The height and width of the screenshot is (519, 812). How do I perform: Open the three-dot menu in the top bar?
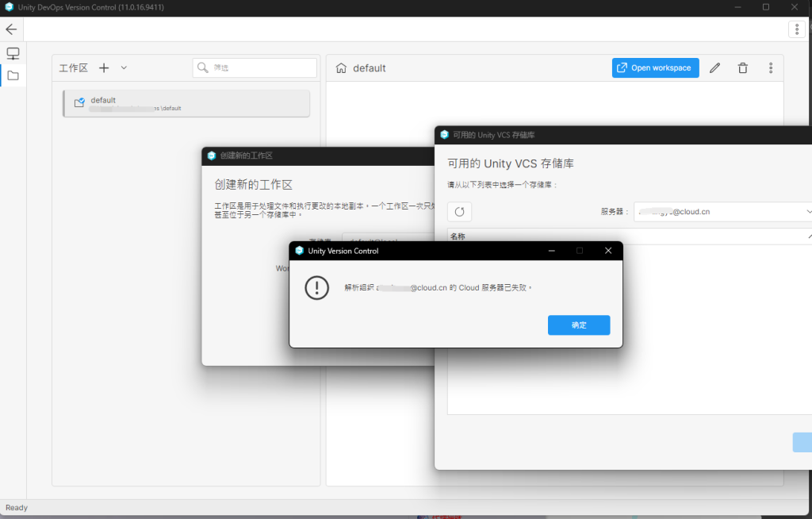tap(796, 29)
